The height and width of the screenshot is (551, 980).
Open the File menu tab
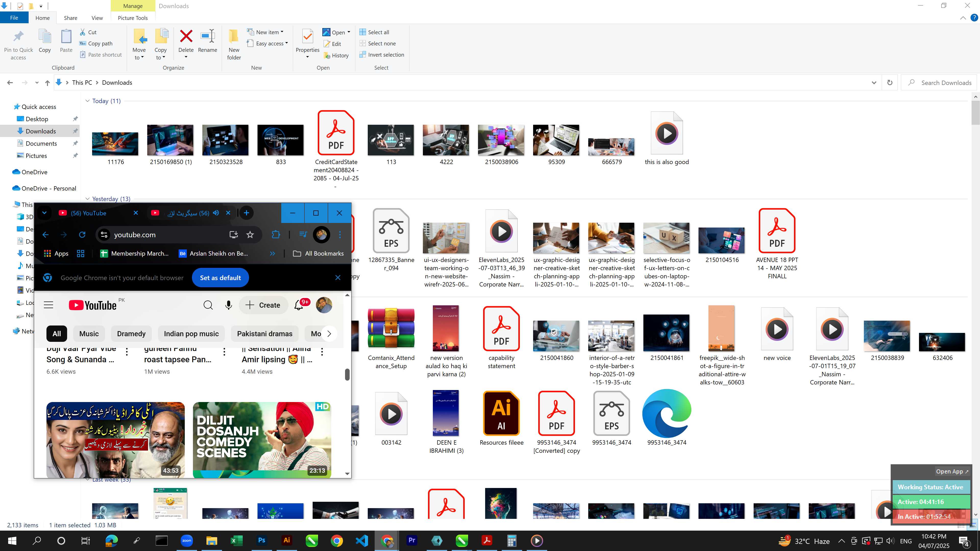14,18
